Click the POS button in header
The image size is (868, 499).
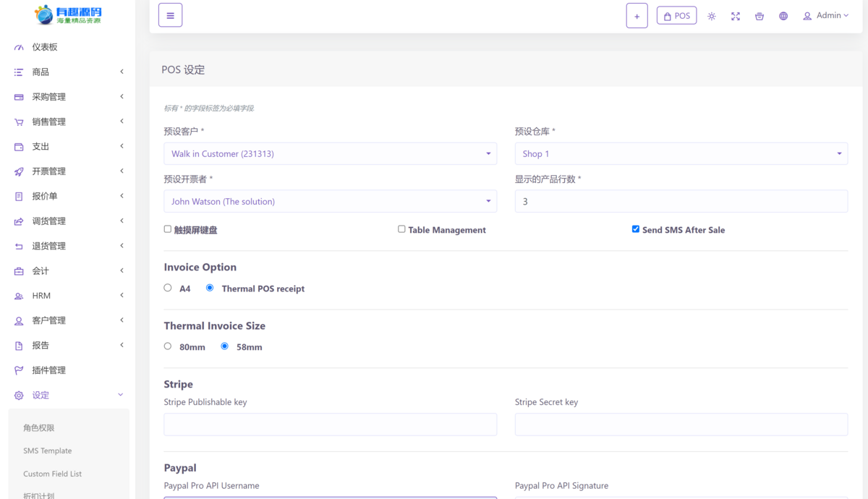(676, 16)
